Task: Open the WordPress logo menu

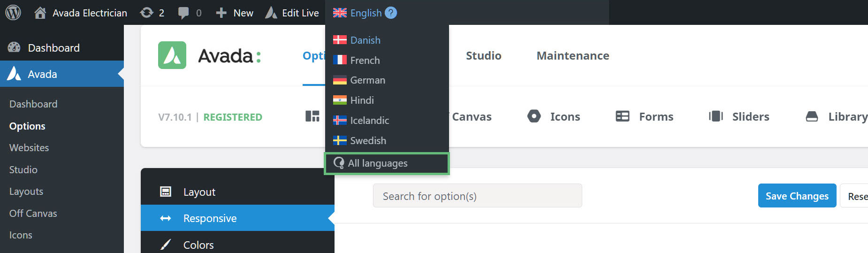Action: (x=13, y=13)
